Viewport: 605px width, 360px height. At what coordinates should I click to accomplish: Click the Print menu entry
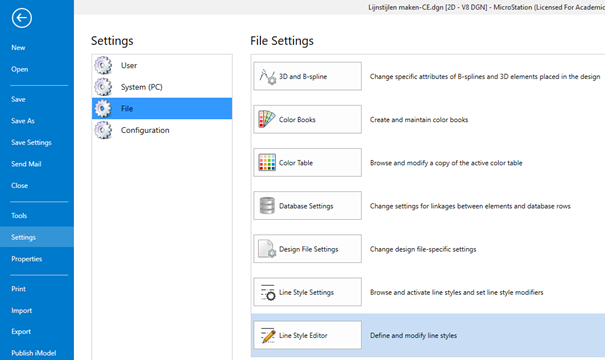click(18, 289)
